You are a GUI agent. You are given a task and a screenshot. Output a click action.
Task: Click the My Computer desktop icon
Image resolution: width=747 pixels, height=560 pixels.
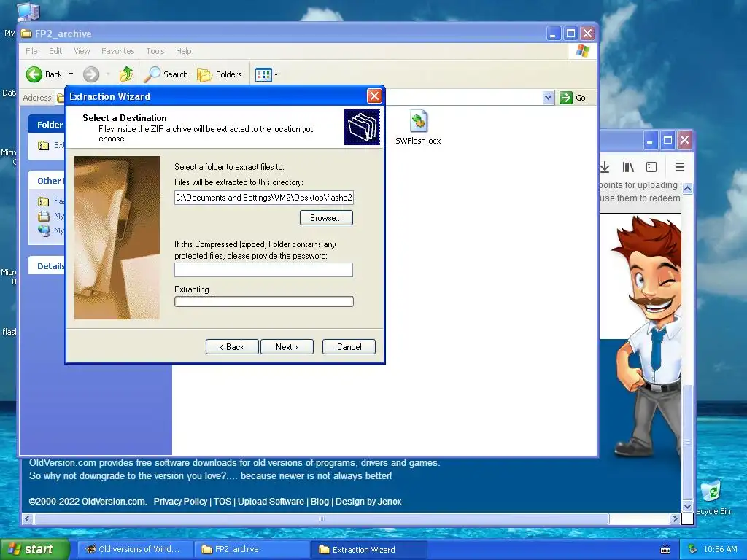pyautogui.click(x=28, y=12)
